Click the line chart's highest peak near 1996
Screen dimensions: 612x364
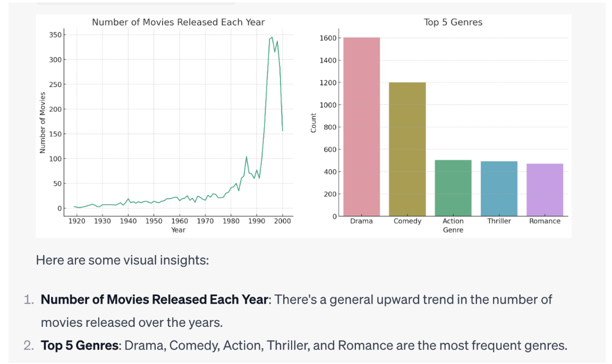pos(272,38)
